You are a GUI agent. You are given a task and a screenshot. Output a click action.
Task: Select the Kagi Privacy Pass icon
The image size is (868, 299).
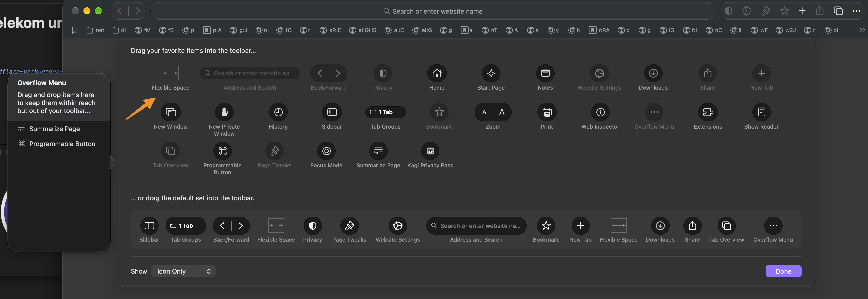click(430, 151)
